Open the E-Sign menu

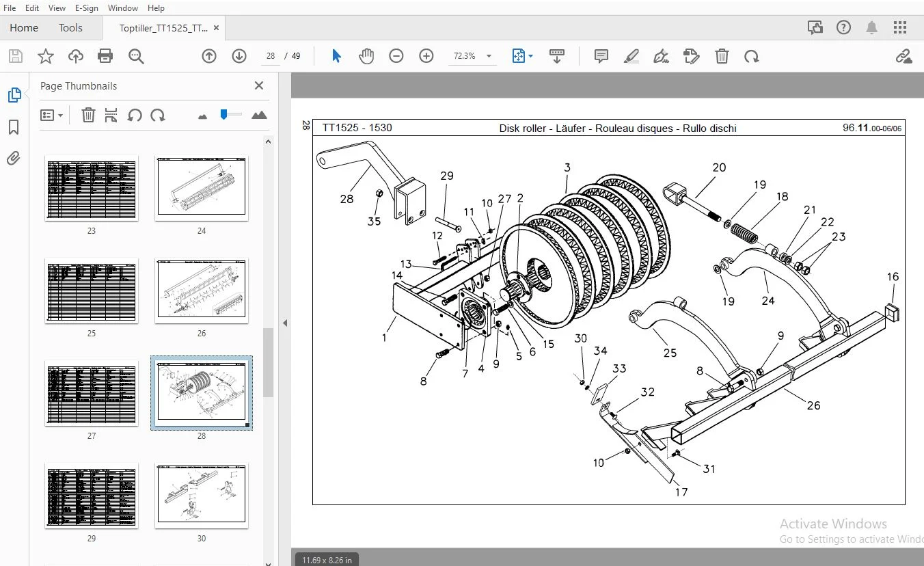coord(87,8)
